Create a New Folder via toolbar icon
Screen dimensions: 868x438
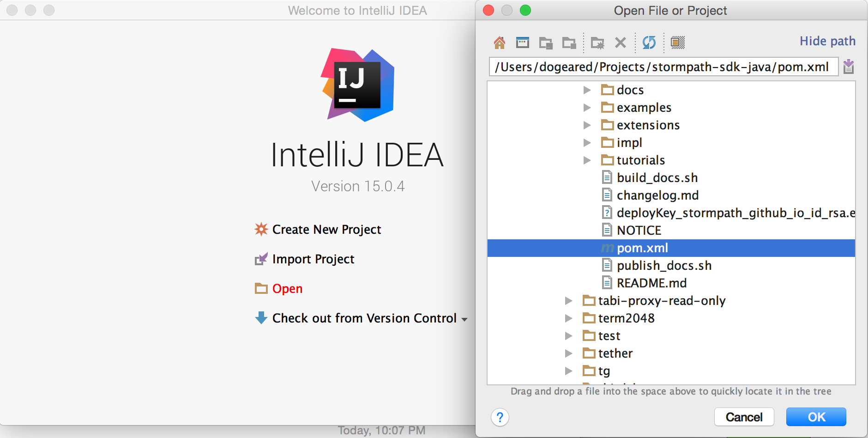pyautogui.click(x=598, y=43)
